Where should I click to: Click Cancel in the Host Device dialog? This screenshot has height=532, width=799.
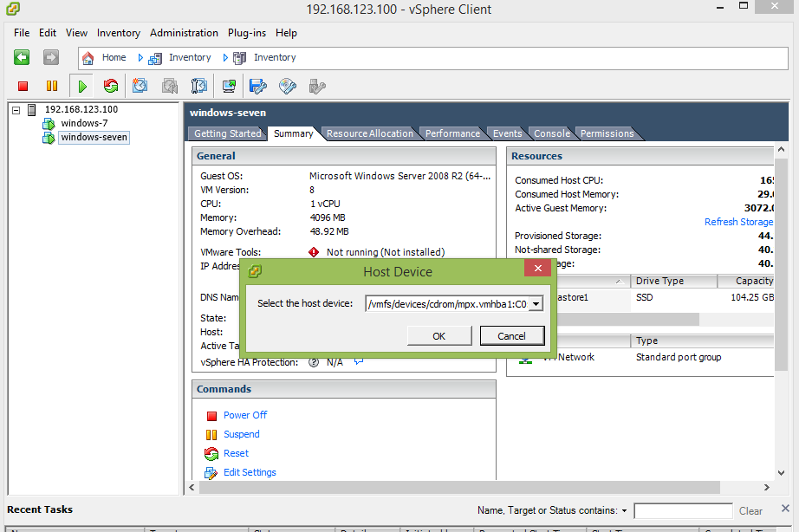511,336
